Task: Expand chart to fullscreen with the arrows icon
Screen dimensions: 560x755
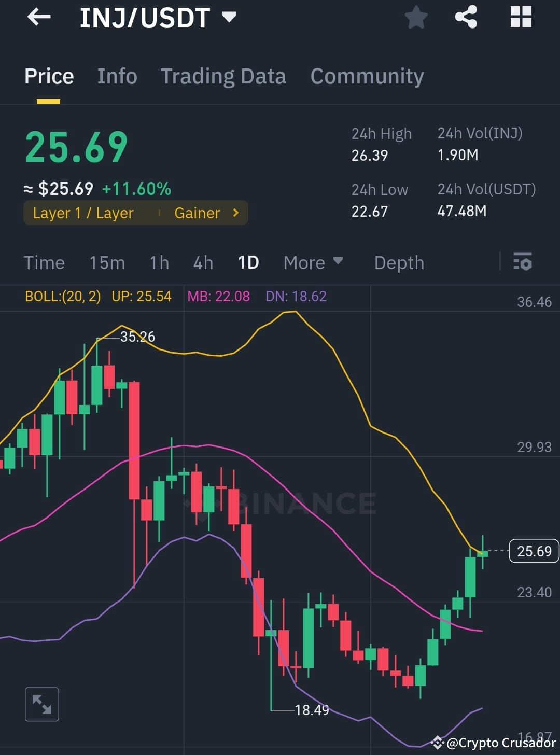Action: [41, 704]
